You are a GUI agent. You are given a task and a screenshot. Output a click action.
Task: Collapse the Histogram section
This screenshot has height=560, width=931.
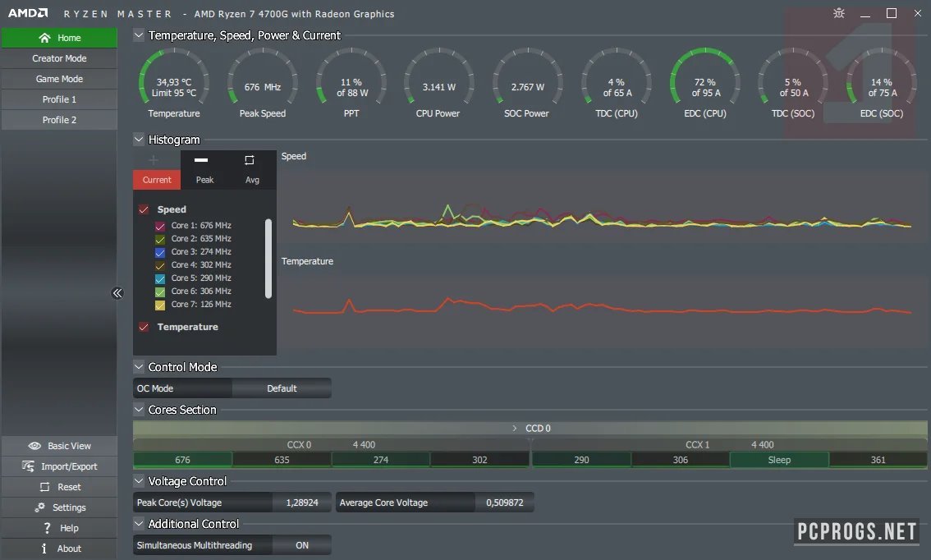click(x=139, y=140)
